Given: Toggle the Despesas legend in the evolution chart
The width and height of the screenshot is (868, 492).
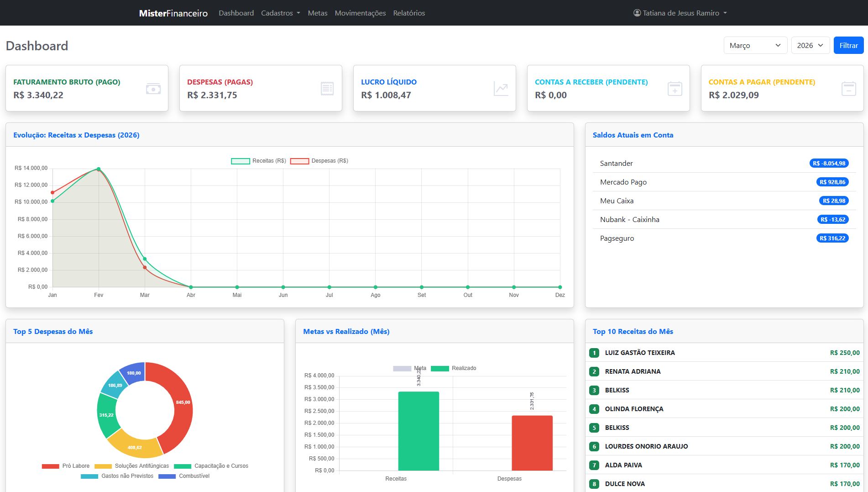Looking at the screenshot, I should click(319, 161).
